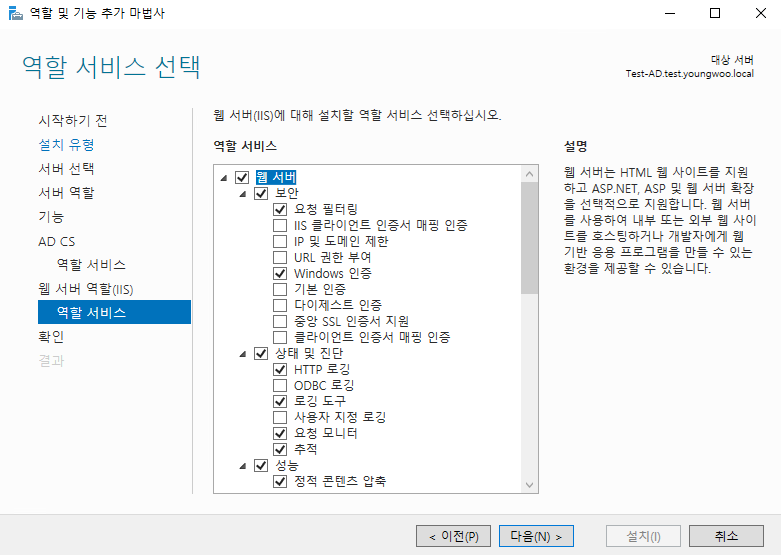Check 다이제스트 인증
Image resolution: width=781 pixels, height=555 pixels.
point(280,305)
